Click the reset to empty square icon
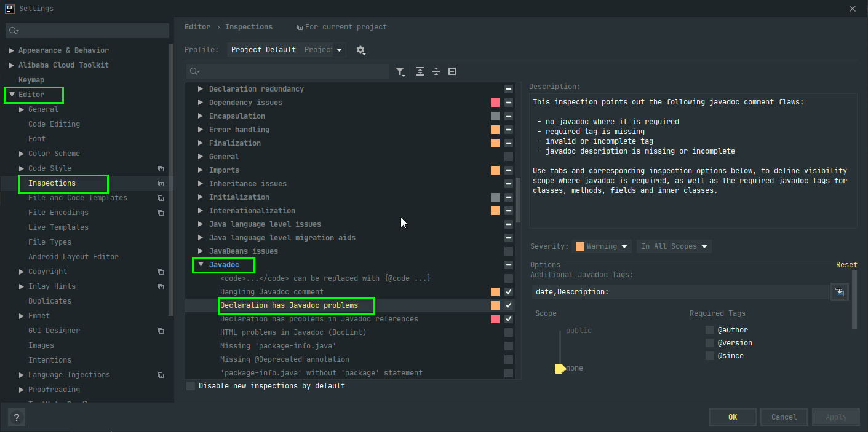Viewport: 868px width, 432px height. click(452, 71)
